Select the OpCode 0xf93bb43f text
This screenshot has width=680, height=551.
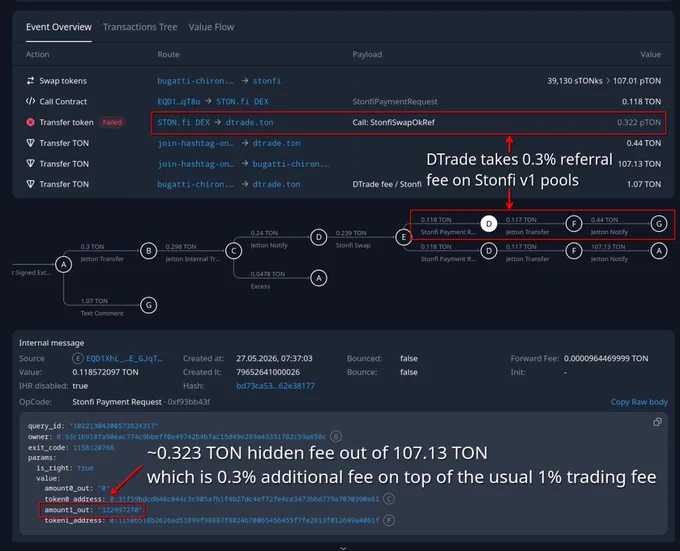click(189, 402)
